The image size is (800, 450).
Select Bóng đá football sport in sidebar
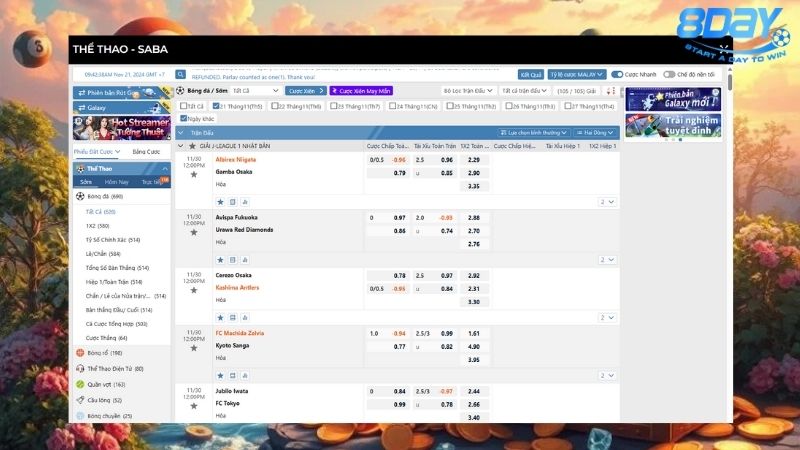pos(105,196)
